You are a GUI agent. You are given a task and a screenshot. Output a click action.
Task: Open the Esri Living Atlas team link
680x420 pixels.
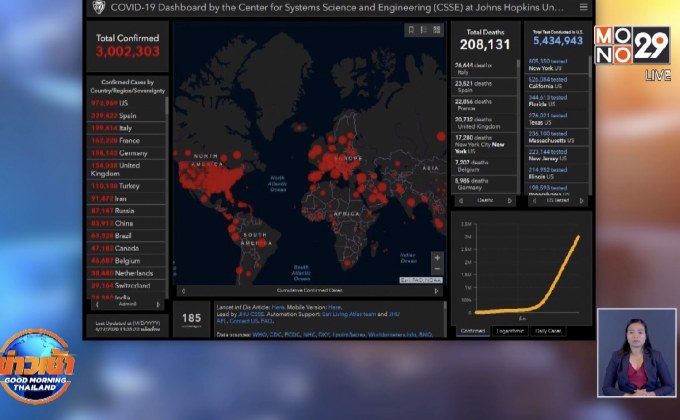coord(349,314)
